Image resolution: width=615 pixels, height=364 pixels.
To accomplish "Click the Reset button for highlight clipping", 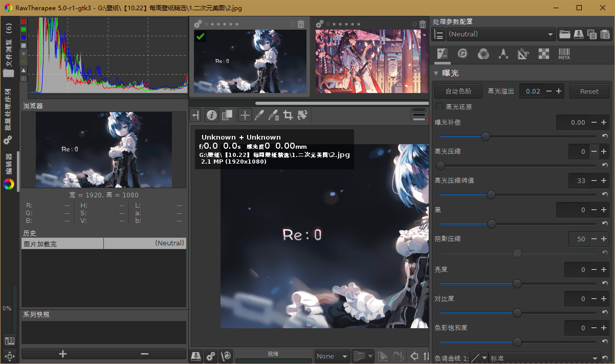I will coord(589,92).
